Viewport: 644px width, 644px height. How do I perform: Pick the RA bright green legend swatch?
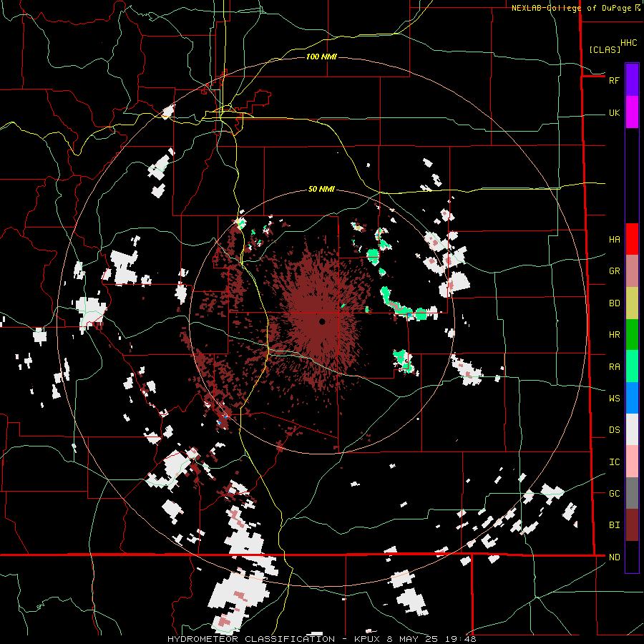tap(632, 366)
